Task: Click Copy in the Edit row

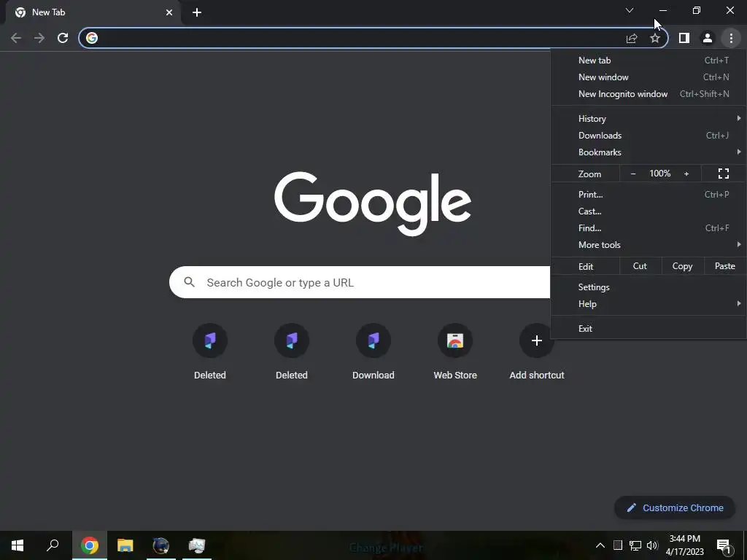Action: (682, 266)
